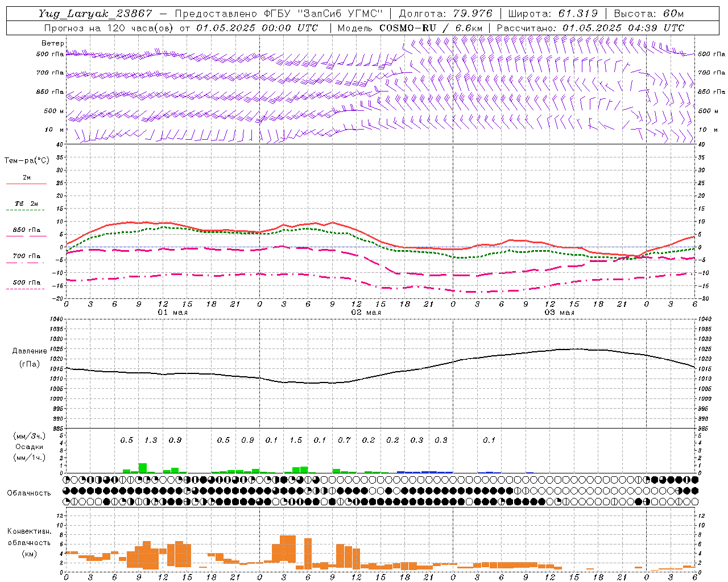Screen dimensions: 728x582
Task: Click the Широта: 61.319 value
Action: click(553, 14)
